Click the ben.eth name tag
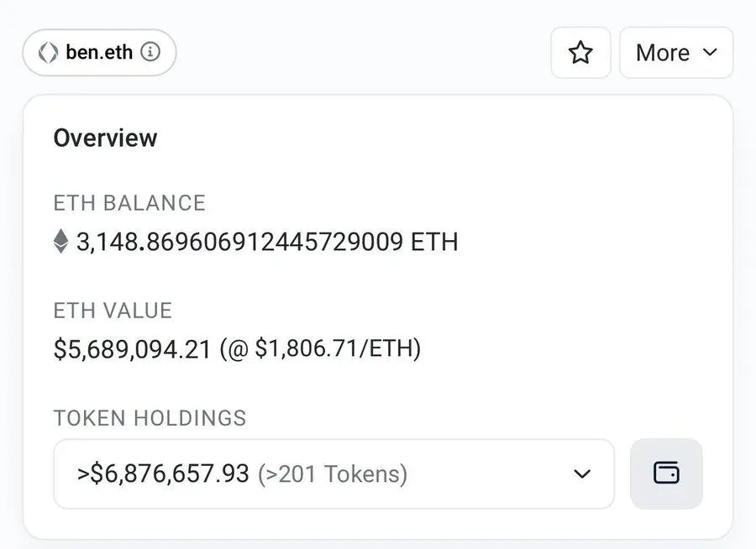The image size is (756, 549). (x=99, y=52)
